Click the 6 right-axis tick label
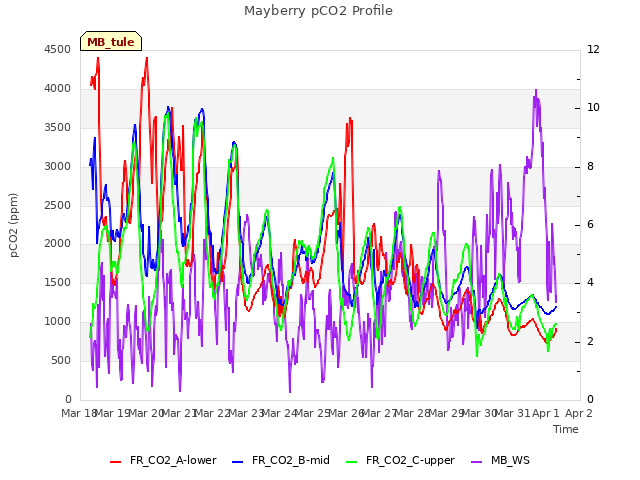Screen dimensions: 640x480 pos(590,224)
